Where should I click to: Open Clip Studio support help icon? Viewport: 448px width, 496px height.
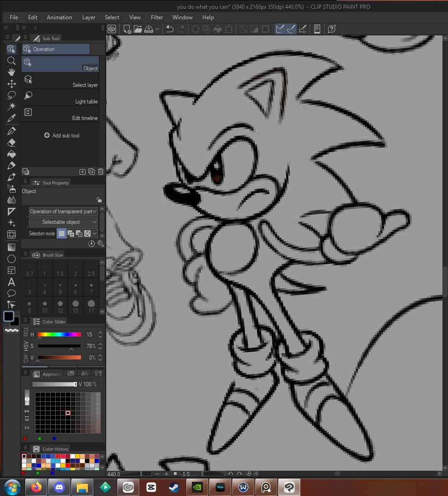click(332, 29)
